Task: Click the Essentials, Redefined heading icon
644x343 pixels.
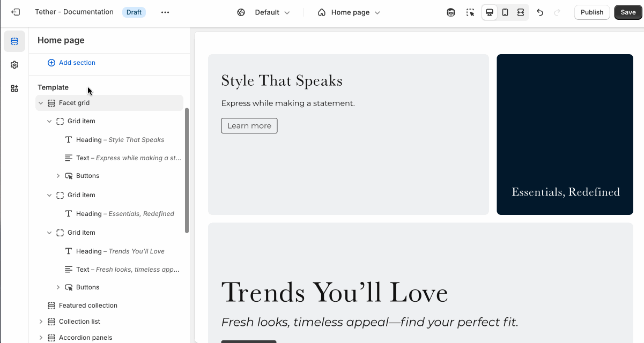Action: pos(69,214)
